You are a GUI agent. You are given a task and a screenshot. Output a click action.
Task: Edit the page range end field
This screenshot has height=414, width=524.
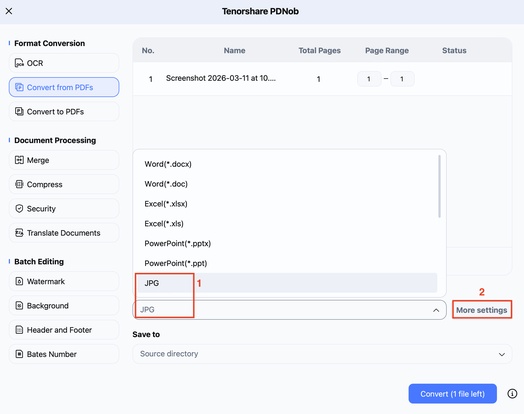coord(402,79)
